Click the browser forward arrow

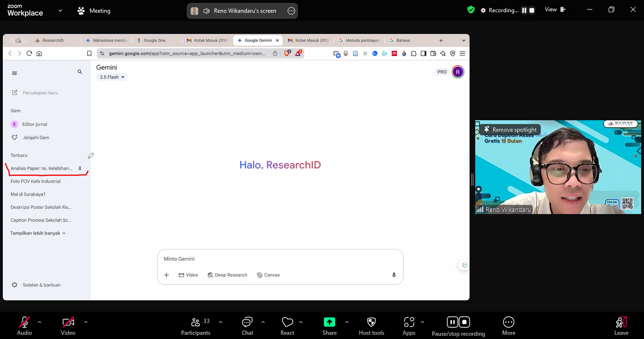[19, 54]
